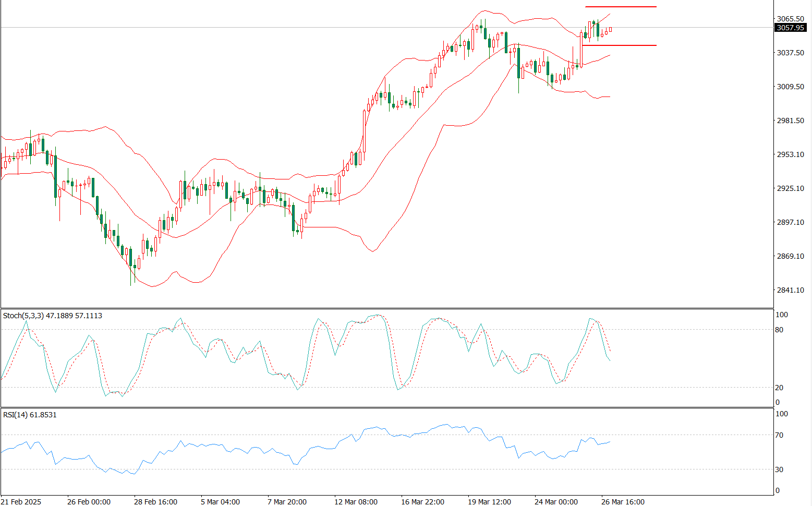Select the 12 Mar 08:00 time marker
This screenshot has height=506, width=812.
(x=356, y=502)
